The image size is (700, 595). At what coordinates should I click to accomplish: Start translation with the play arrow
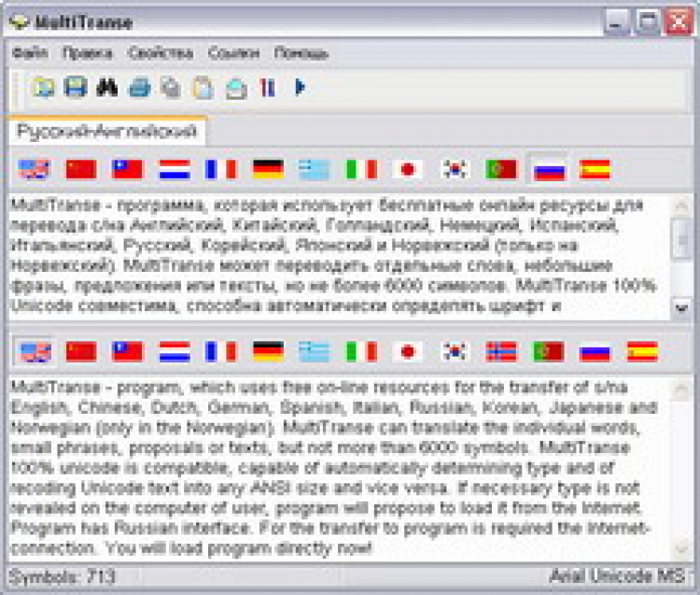click(x=300, y=87)
